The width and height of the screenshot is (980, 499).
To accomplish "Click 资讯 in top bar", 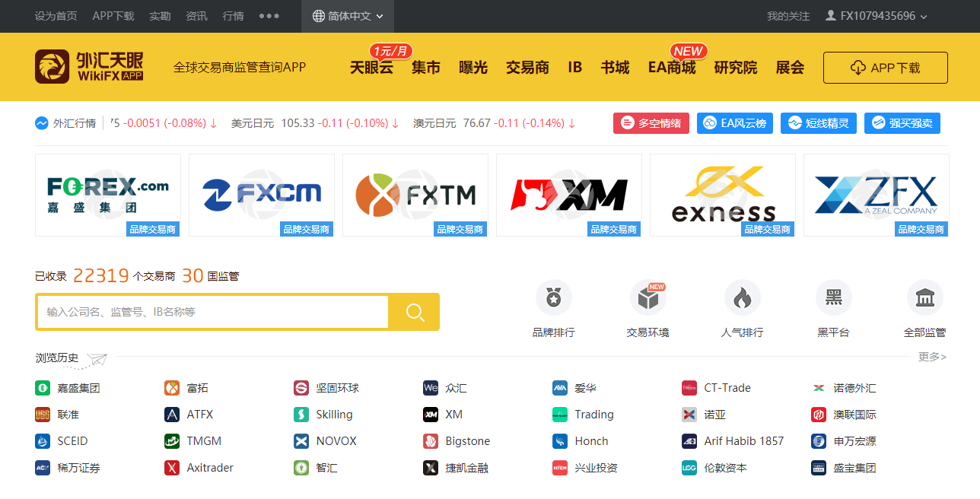I will point(196,16).
